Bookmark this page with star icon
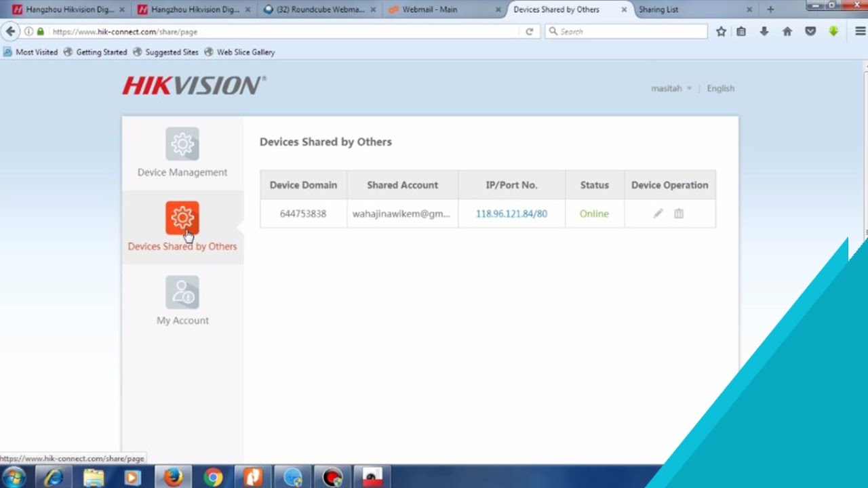868x488 pixels. 721,31
